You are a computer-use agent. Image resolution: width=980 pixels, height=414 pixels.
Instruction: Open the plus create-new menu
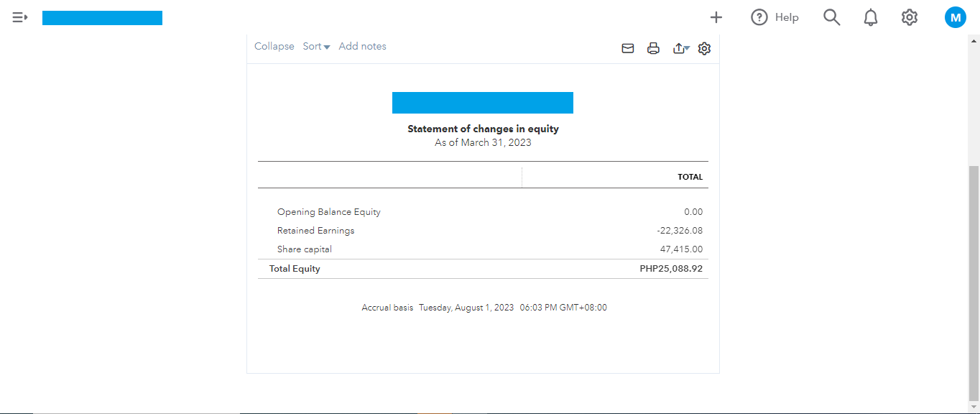716,17
